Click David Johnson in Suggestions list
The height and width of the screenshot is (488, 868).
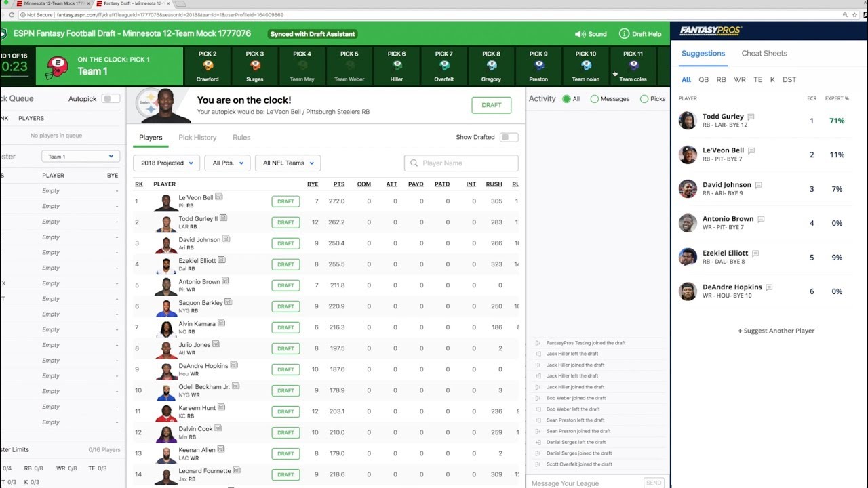coord(727,184)
